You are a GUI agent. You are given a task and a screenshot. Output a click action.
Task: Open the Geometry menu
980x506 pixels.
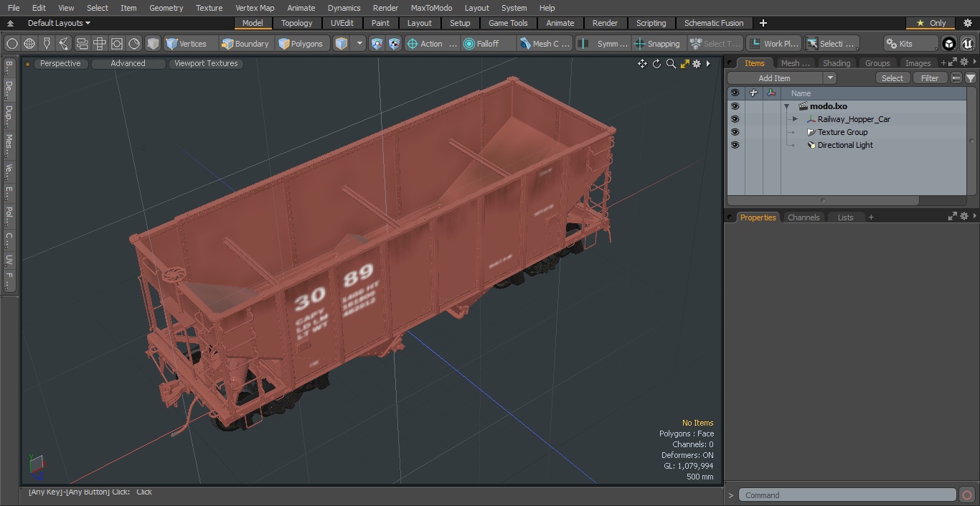click(166, 8)
